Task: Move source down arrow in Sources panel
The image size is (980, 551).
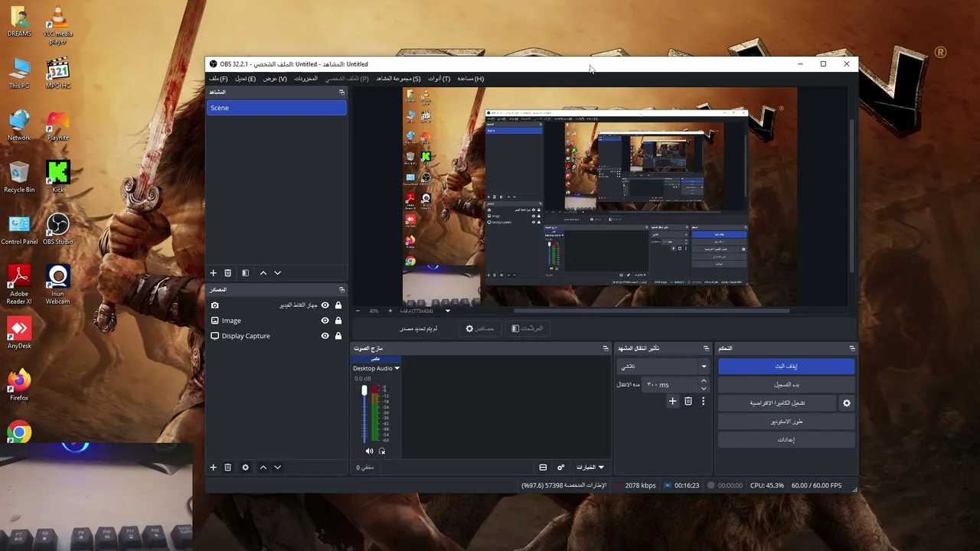Action: point(277,467)
